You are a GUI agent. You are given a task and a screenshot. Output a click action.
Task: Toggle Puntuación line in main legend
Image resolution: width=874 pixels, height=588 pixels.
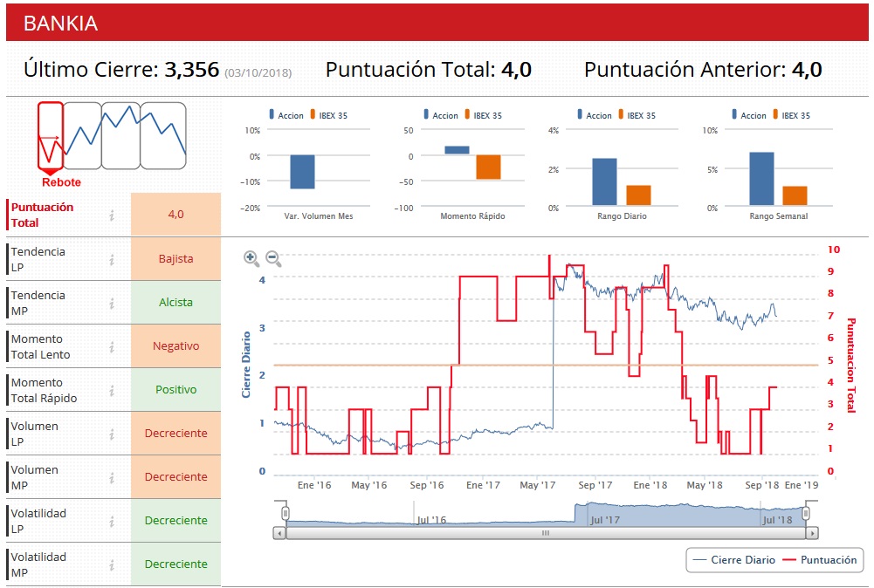(x=819, y=559)
